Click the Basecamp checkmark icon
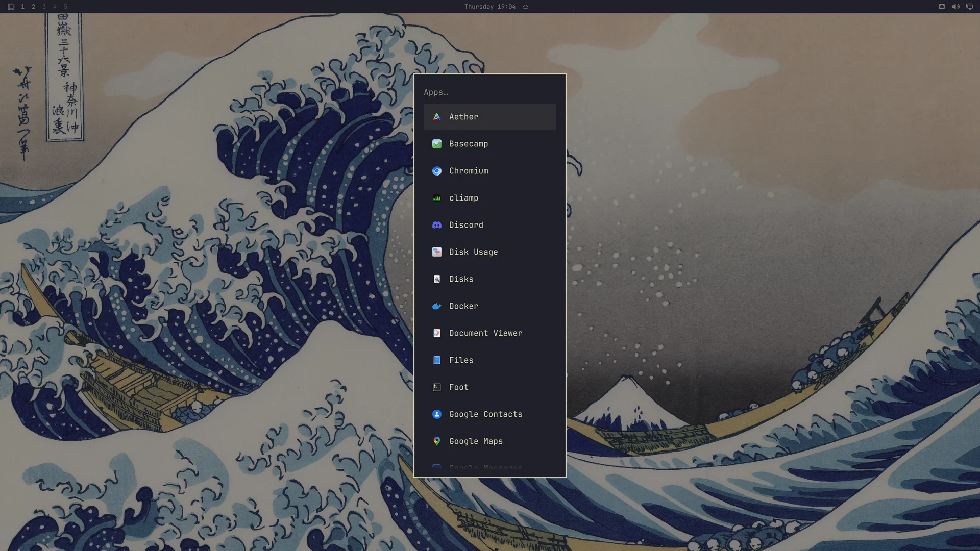The height and width of the screenshot is (551, 980). 437,144
